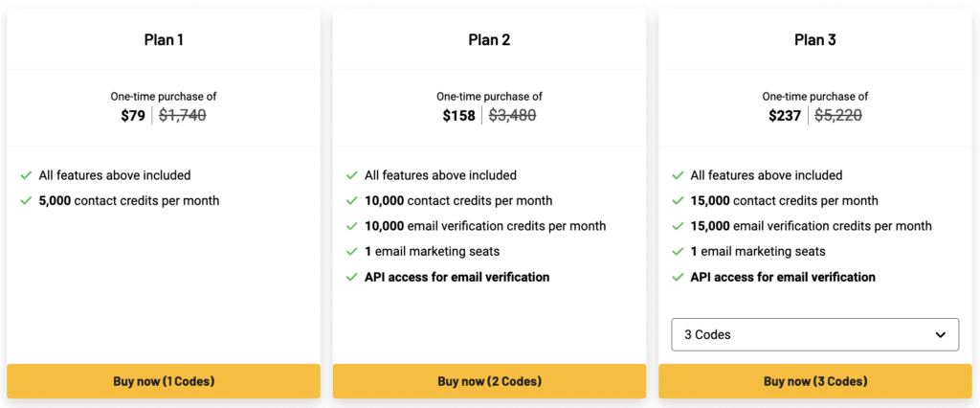This screenshot has width=980, height=408.
Task: Click the Buy now (1 Codes) button
Action: coord(164,381)
